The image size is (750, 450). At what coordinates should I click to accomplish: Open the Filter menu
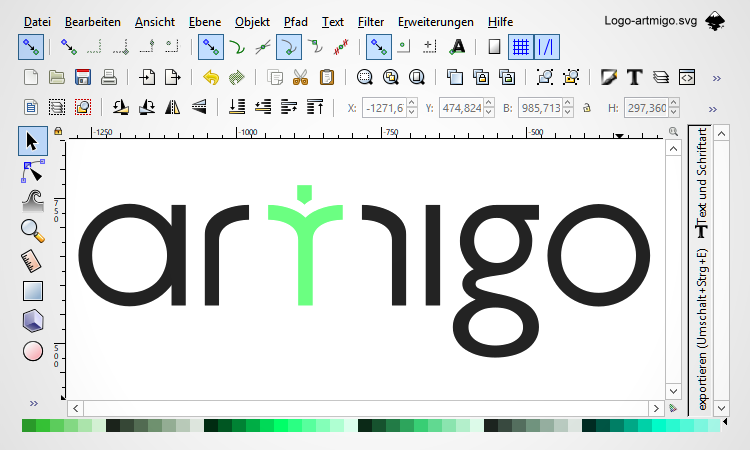click(371, 22)
